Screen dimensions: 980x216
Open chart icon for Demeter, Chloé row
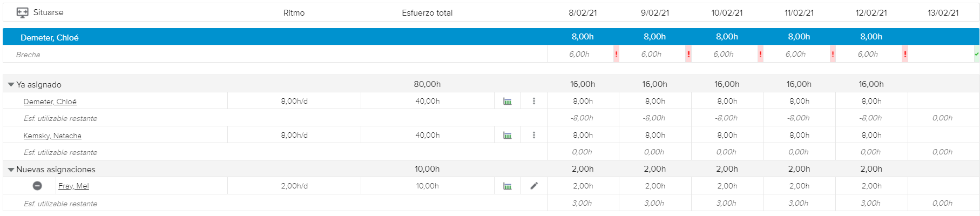(x=508, y=102)
